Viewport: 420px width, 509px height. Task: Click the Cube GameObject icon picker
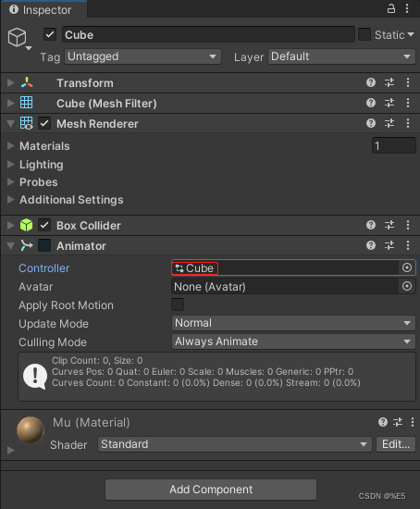19,38
